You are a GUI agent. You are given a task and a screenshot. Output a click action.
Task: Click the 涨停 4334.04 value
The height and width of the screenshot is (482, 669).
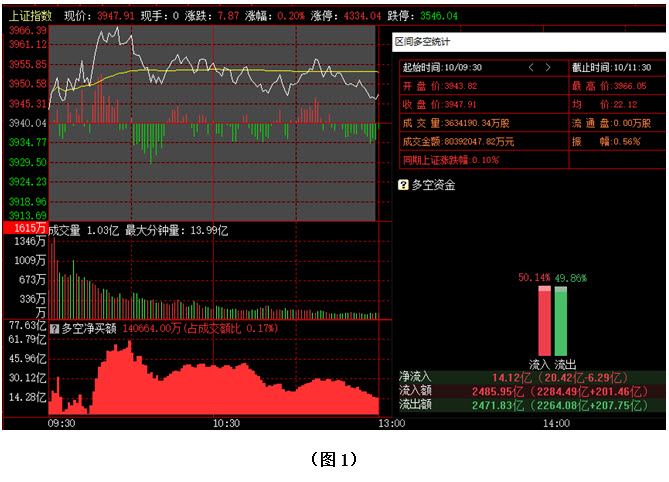(362, 16)
